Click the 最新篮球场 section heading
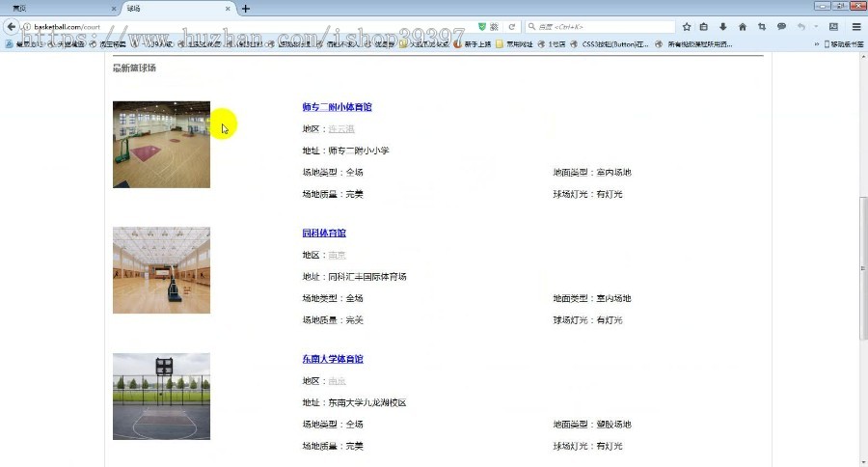The image size is (868, 467). tap(134, 68)
